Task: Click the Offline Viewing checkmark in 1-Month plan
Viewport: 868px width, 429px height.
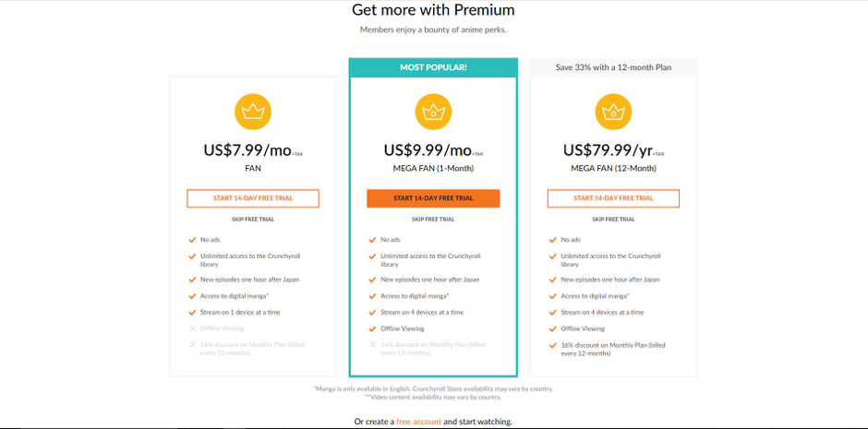Action: pyautogui.click(x=372, y=328)
